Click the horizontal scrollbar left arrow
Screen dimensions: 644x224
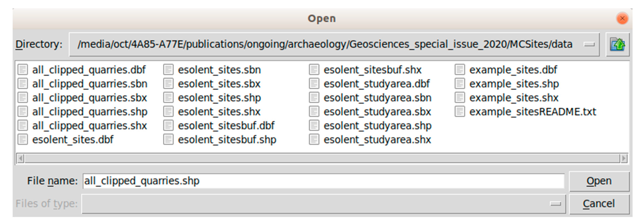[21, 158]
